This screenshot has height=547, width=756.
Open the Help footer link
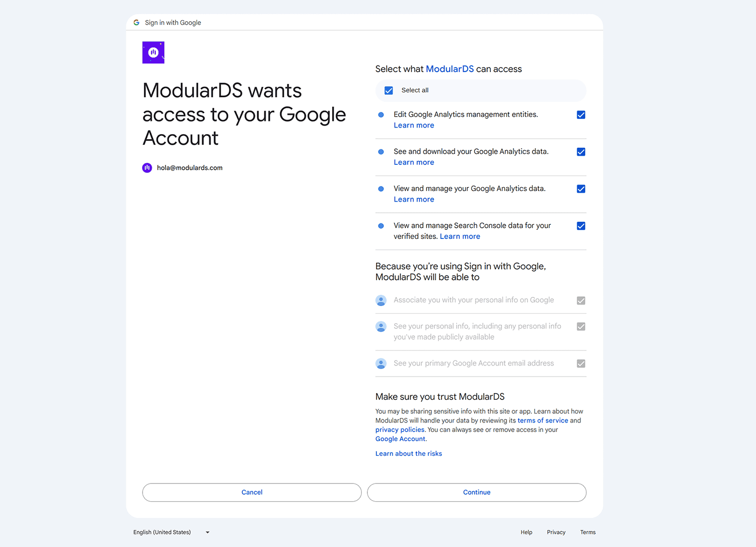527,532
